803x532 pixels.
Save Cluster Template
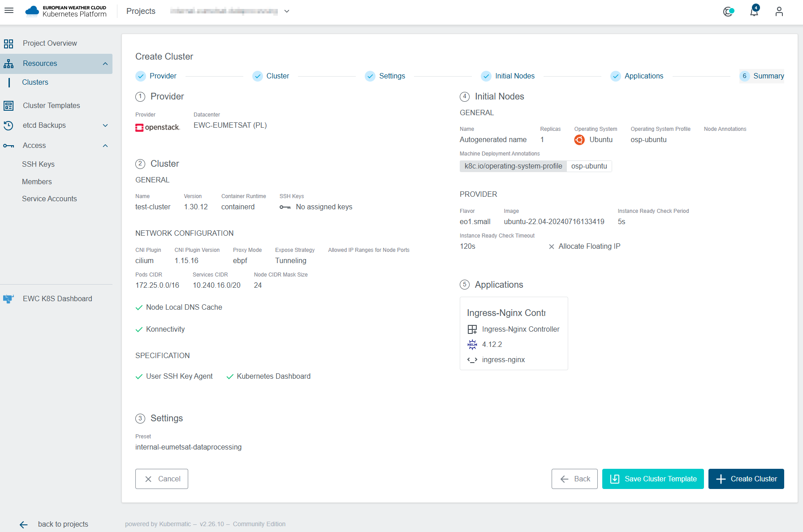tap(653, 479)
